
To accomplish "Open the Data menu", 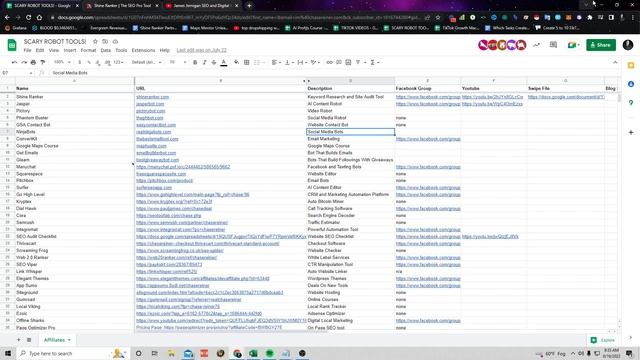I will 106,50.
